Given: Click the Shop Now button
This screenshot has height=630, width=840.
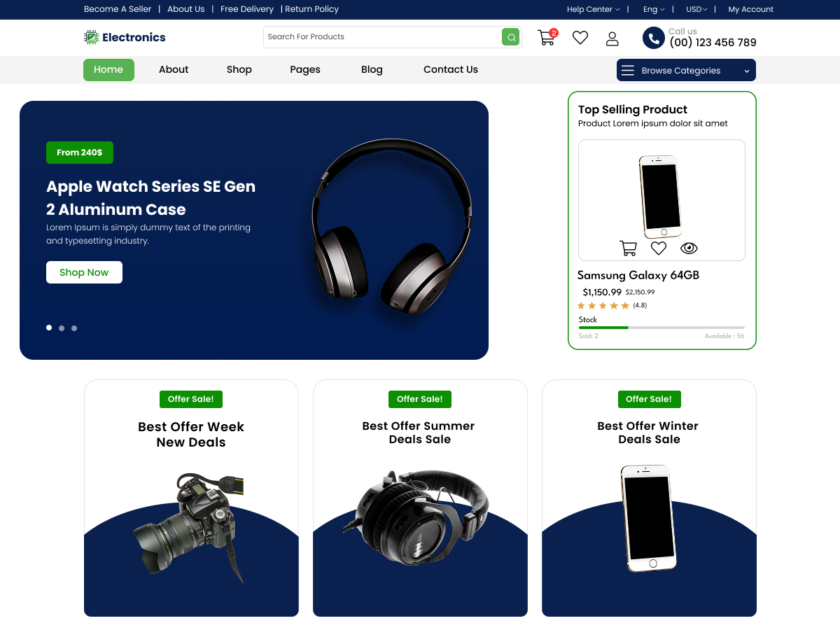Looking at the screenshot, I should 84,272.
